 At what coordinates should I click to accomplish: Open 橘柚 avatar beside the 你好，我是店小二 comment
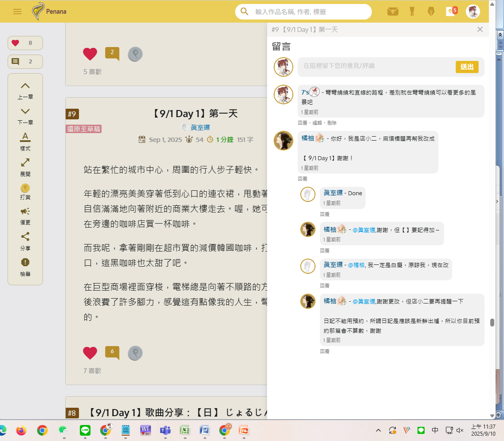[283, 141]
